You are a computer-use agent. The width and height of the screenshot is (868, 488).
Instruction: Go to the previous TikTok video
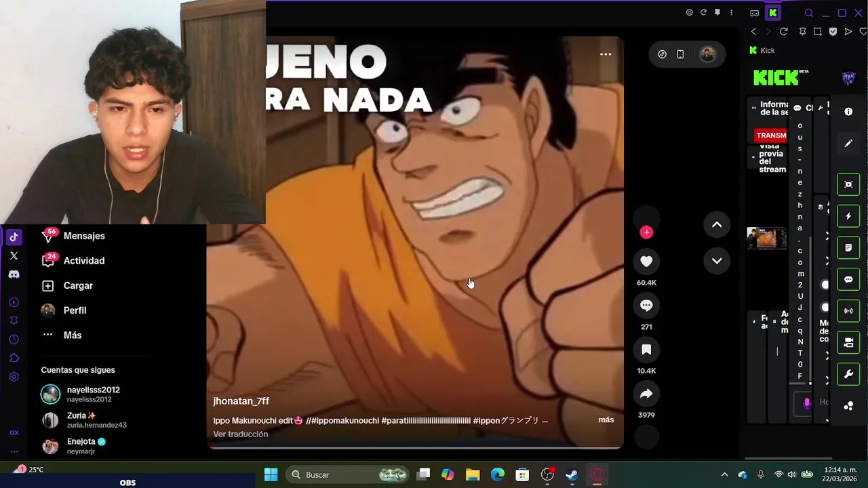click(717, 225)
